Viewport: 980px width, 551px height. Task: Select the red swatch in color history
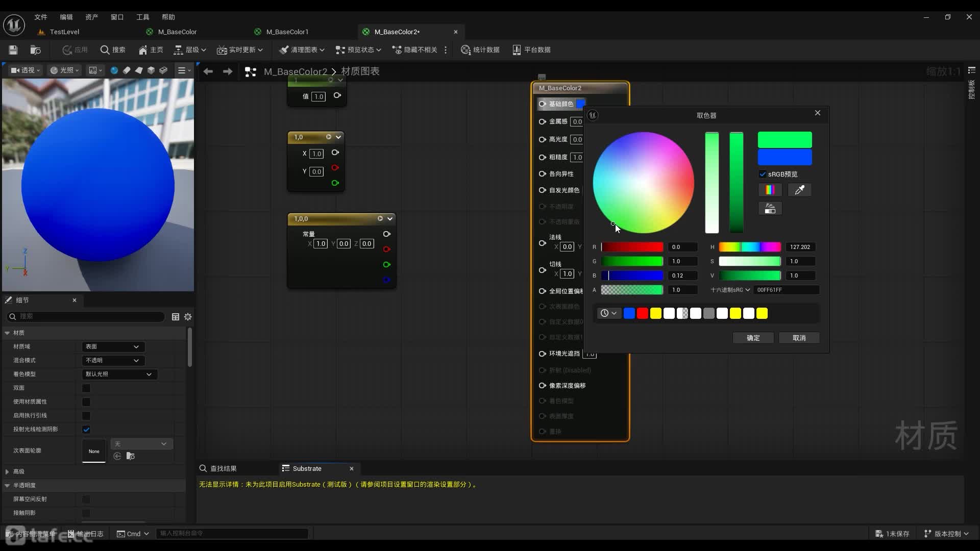[x=643, y=313]
